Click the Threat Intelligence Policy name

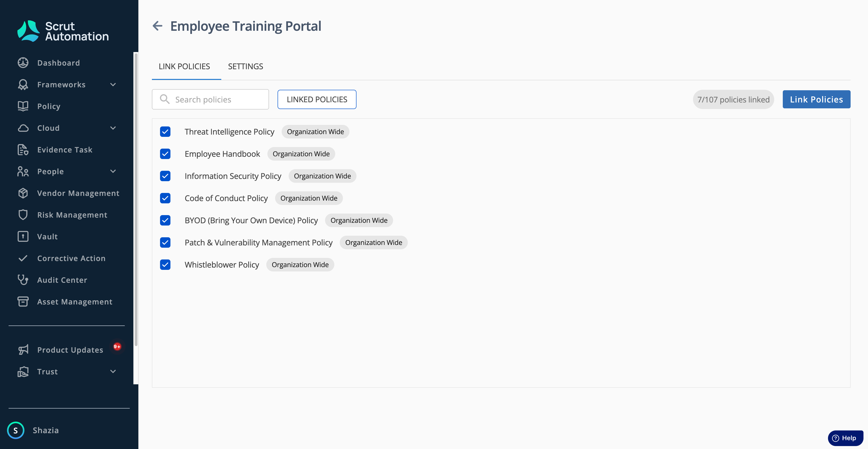click(229, 131)
